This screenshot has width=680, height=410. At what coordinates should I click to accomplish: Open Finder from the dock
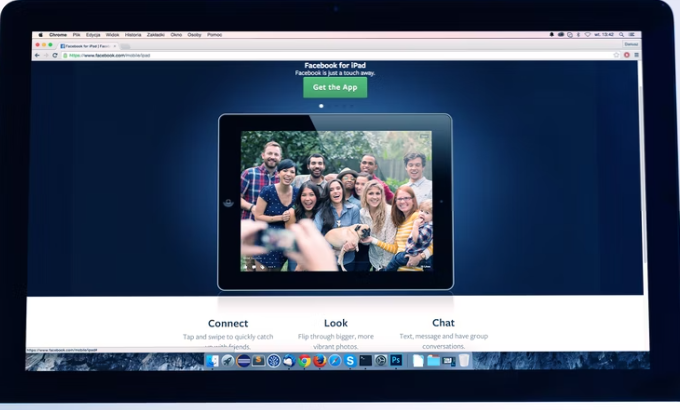213,361
